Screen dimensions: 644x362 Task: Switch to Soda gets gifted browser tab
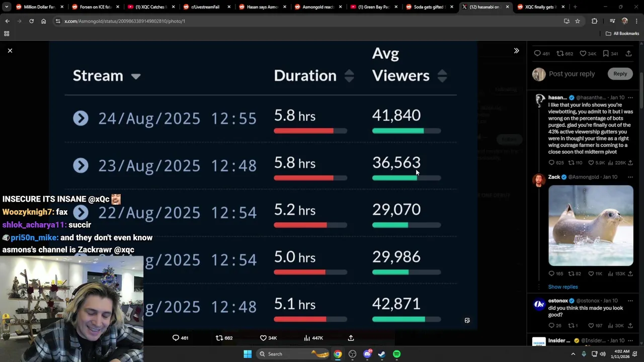[x=429, y=7]
